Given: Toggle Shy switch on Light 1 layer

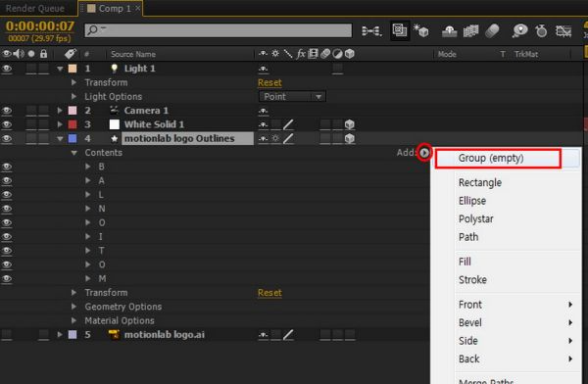Looking at the screenshot, I should [264, 69].
